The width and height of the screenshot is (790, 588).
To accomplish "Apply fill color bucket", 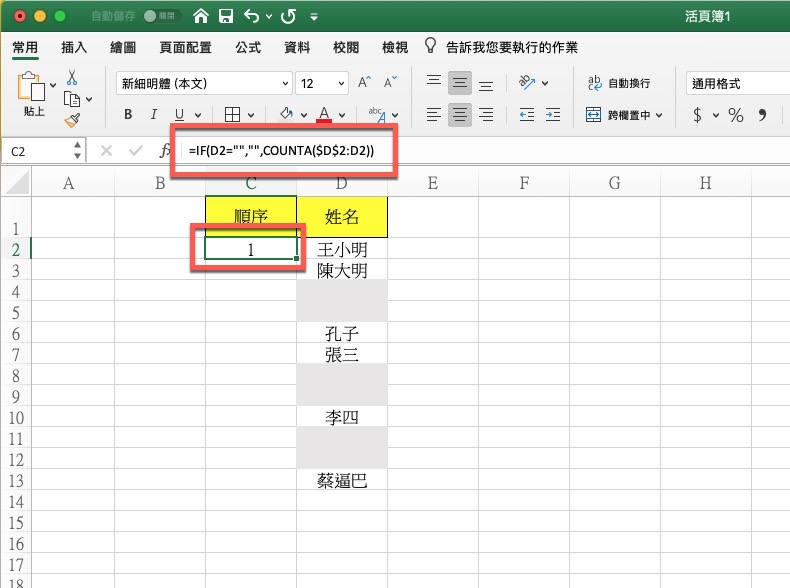I will coord(286,114).
